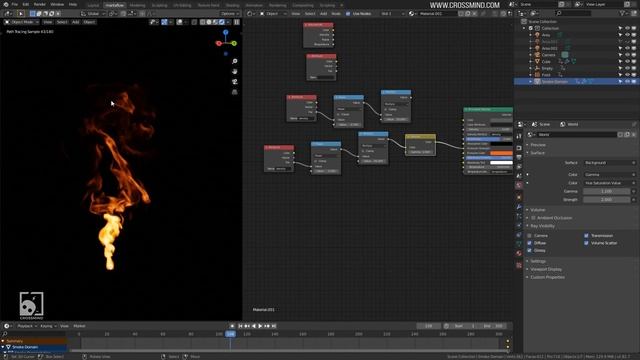This screenshot has height=360, width=640.
Task: Click the Blender logo icon in the menu bar
Action: coord(6,4)
